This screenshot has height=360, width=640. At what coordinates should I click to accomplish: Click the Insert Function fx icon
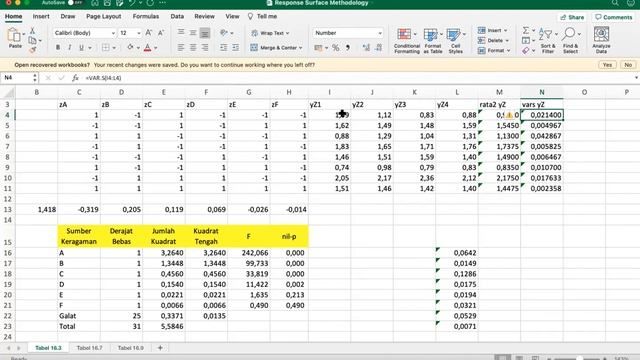pyautogui.click(x=75, y=78)
